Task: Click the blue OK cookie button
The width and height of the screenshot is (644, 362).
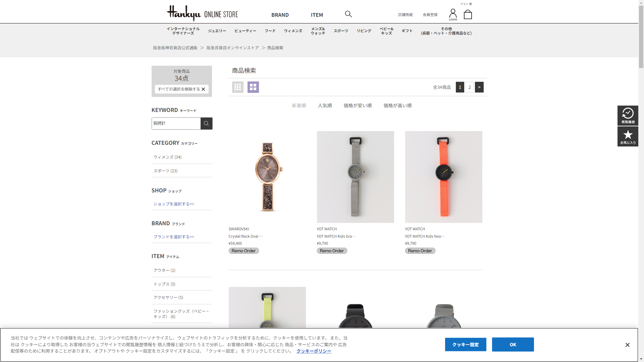Action: click(x=513, y=345)
